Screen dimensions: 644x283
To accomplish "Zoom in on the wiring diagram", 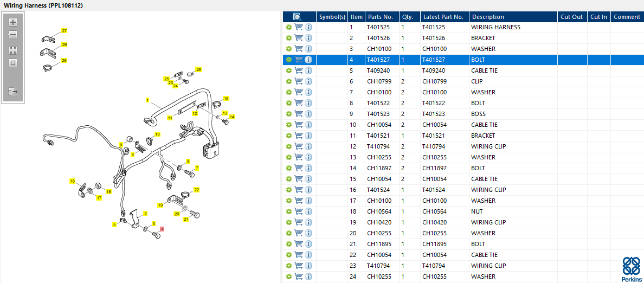I will pyautogui.click(x=13, y=22).
